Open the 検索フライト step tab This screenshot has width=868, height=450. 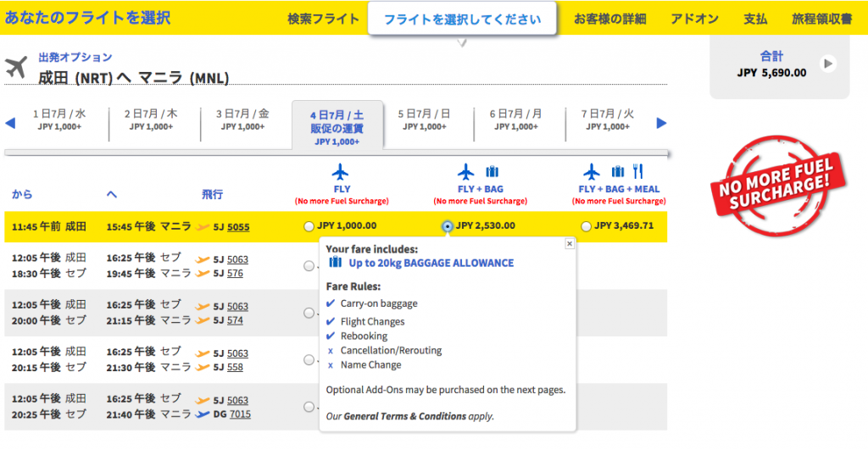coord(323,19)
